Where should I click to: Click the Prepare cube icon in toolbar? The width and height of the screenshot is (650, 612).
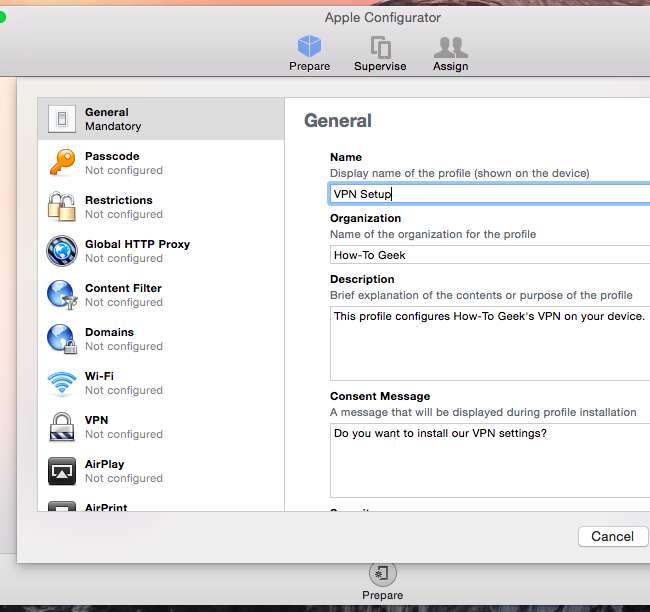[309, 47]
